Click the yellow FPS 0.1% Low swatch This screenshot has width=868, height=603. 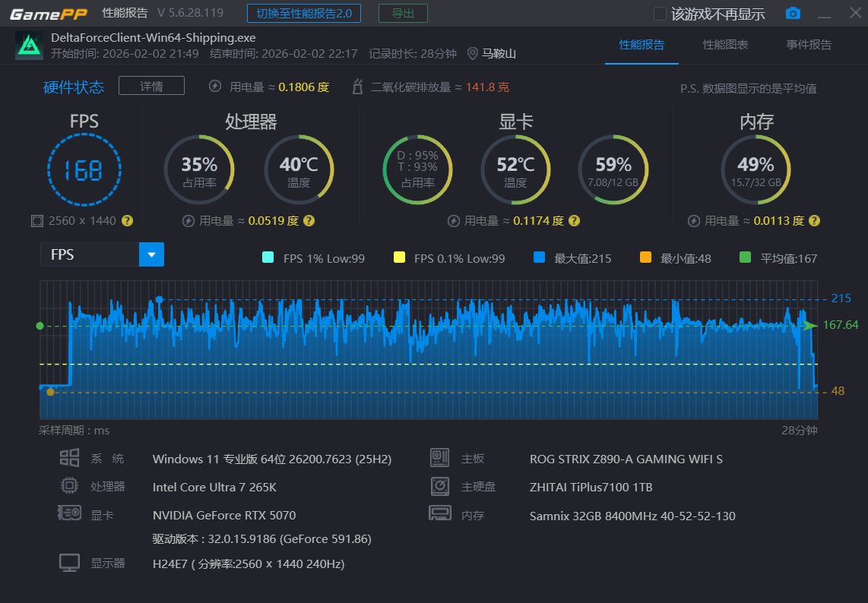(399, 257)
